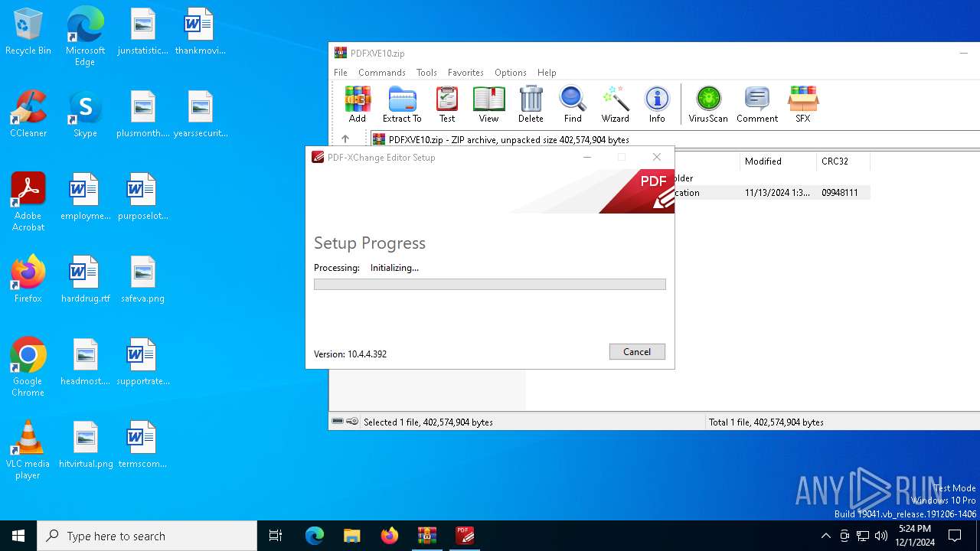Select harddrug.rtf desktop file

[85, 279]
